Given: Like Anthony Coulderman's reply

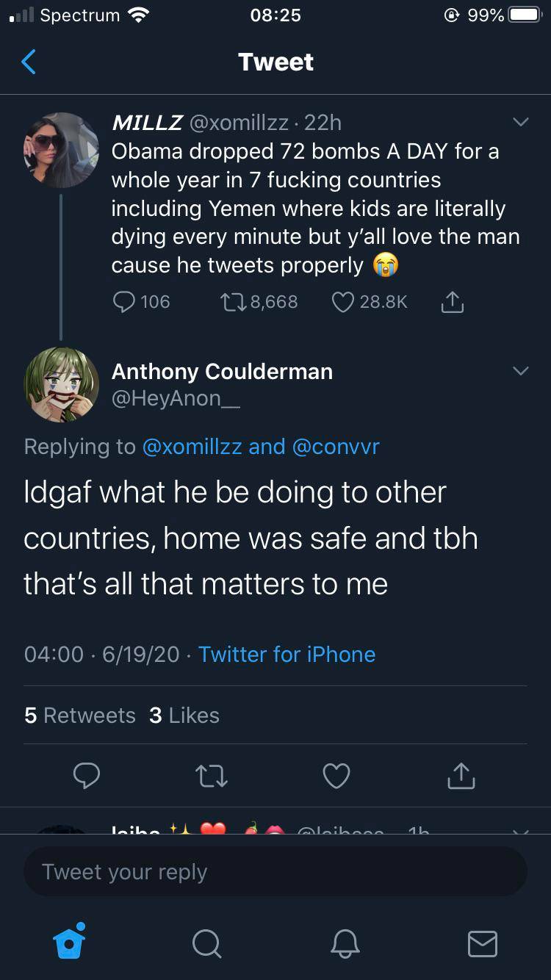Looking at the screenshot, I should click(336, 776).
